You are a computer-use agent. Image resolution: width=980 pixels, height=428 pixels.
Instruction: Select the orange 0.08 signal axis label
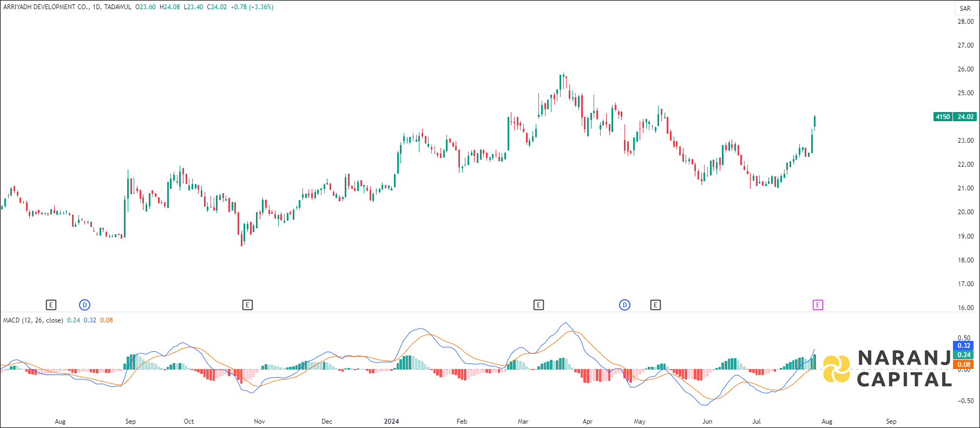(x=964, y=365)
